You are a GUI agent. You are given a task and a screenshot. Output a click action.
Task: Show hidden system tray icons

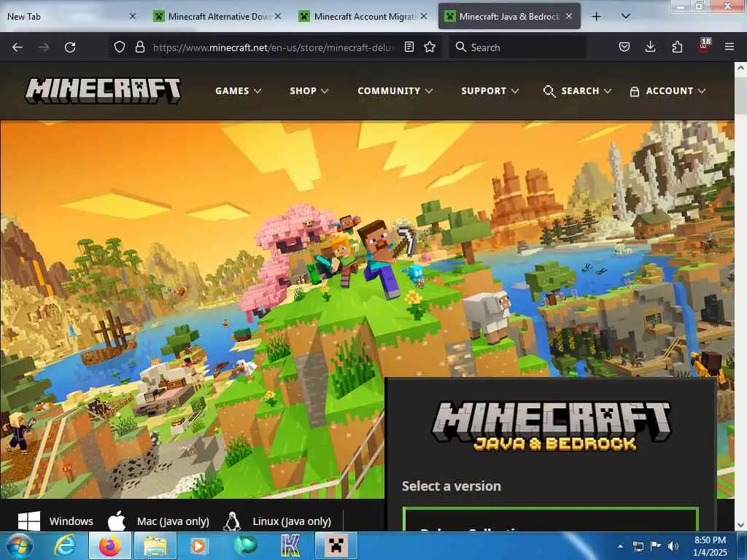click(620, 546)
